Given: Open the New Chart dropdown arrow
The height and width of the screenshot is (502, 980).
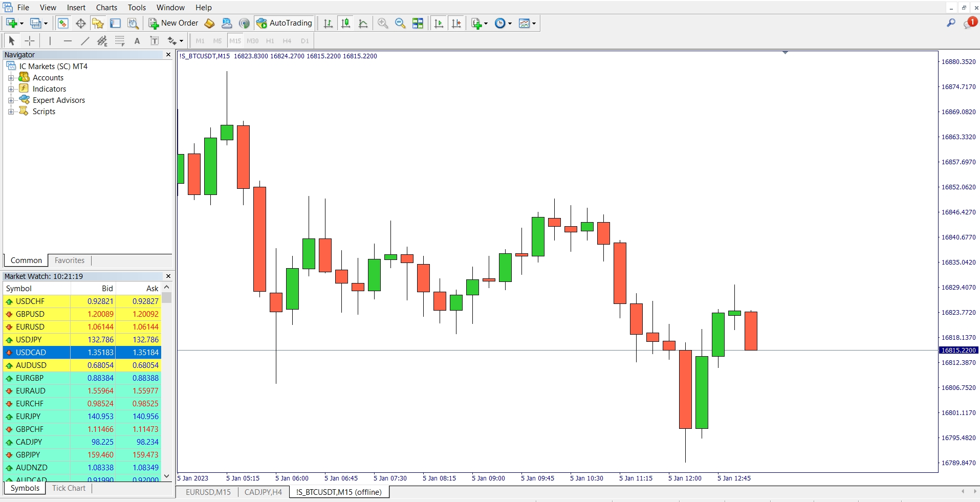Looking at the screenshot, I should point(21,23).
